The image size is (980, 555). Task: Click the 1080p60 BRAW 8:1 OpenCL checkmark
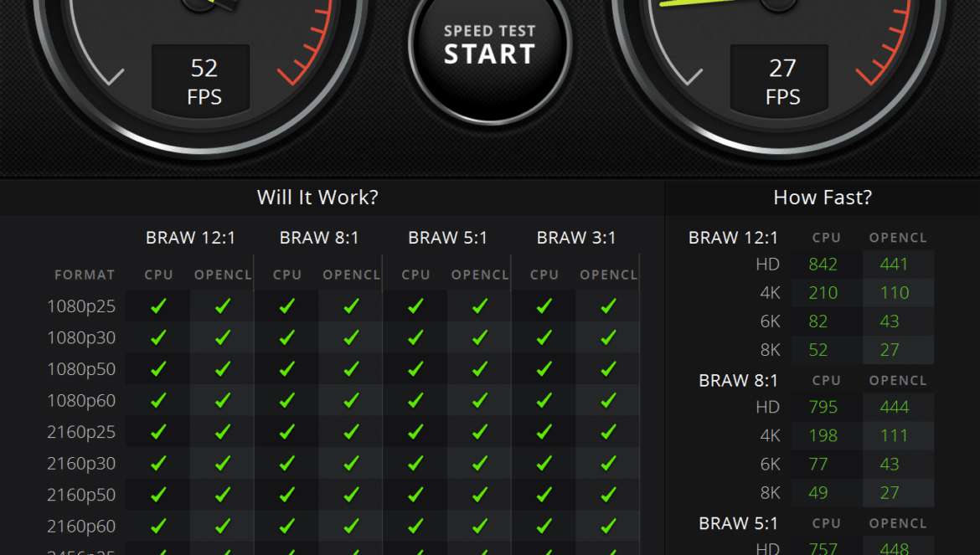[351, 400]
